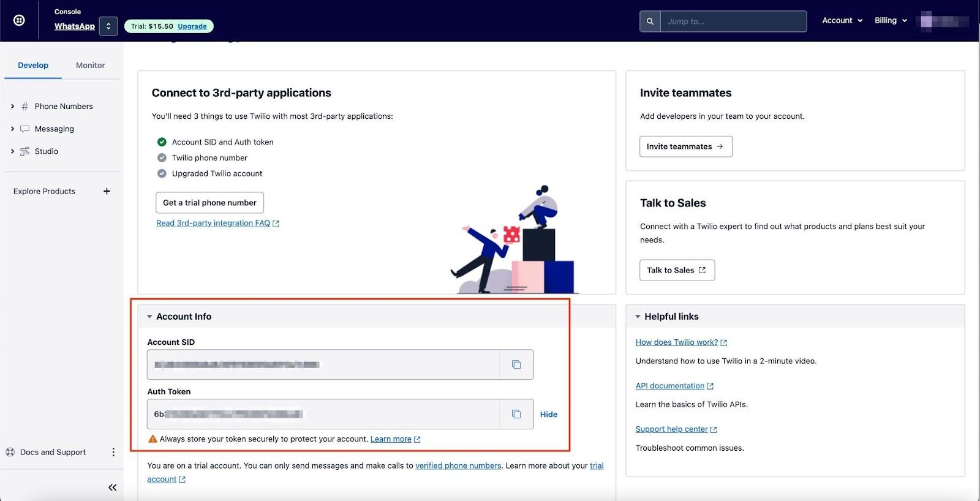Expand Phone Numbers in sidebar
This screenshot has height=501, width=980.
12,107
